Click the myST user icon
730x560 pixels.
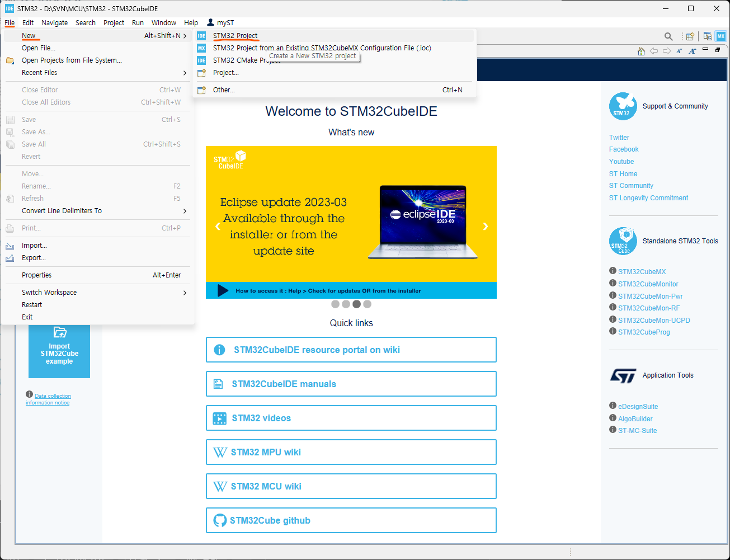(x=210, y=22)
